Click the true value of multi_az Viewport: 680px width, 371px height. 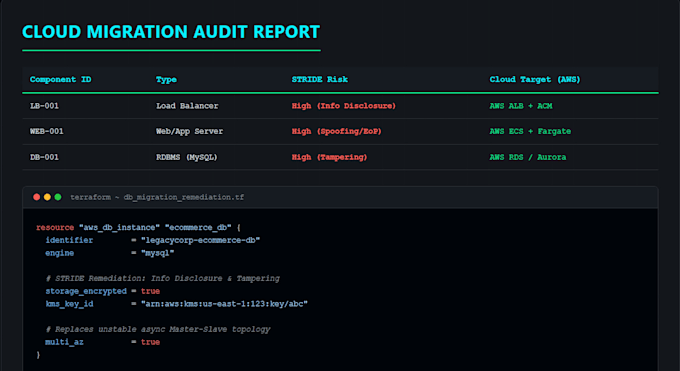click(x=150, y=342)
